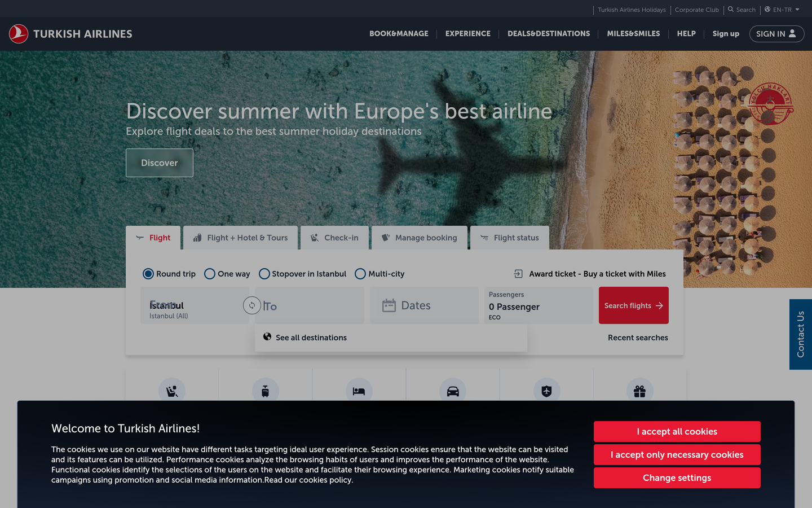Click the Discover button
The image size is (812, 508).
[x=160, y=163]
